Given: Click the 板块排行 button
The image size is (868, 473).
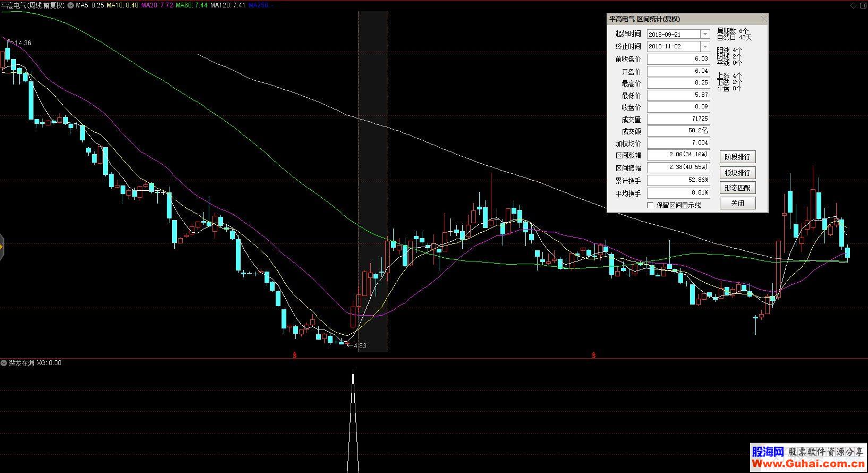Looking at the screenshot, I should (737, 173).
